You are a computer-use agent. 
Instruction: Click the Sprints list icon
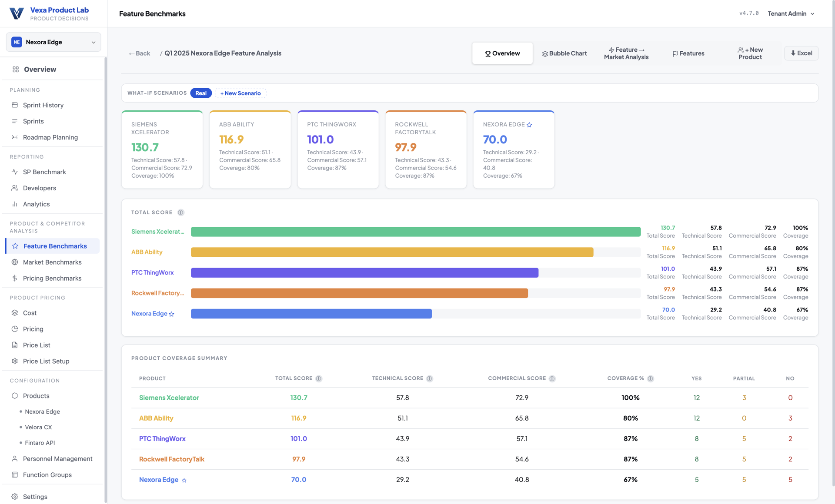pyautogui.click(x=15, y=121)
